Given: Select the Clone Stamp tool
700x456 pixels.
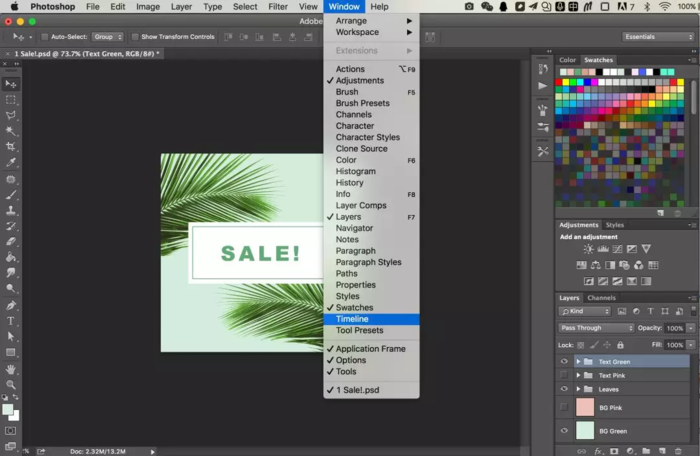Looking at the screenshot, I should (x=11, y=210).
